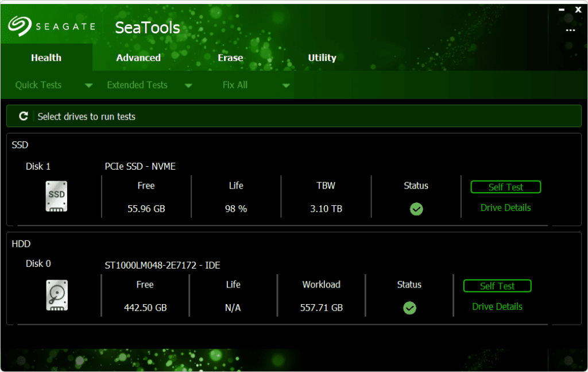Go to the Utility tab
The height and width of the screenshot is (372, 588).
(x=322, y=57)
